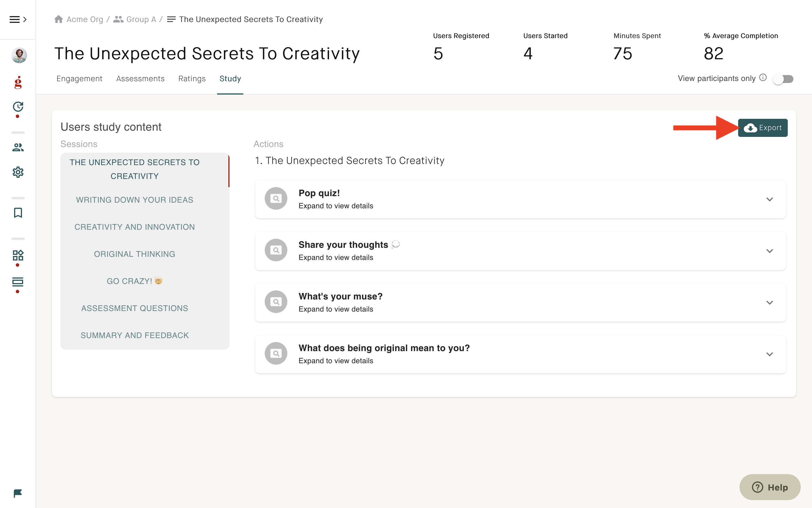Switch to the Engagement tab

coord(79,79)
